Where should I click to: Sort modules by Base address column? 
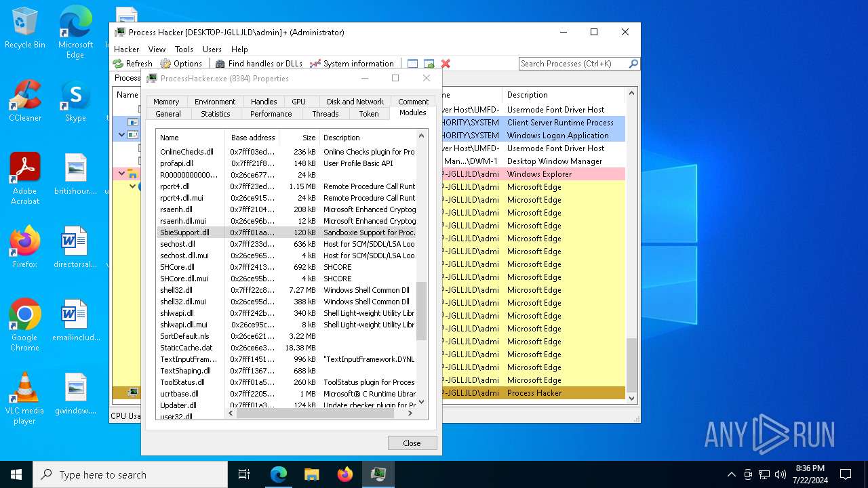tap(252, 138)
